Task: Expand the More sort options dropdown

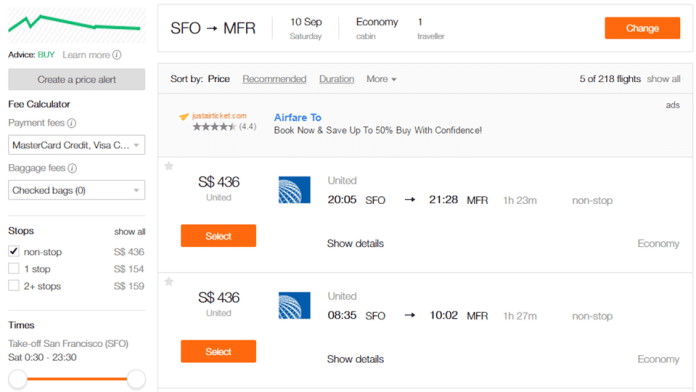Action: [381, 79]
